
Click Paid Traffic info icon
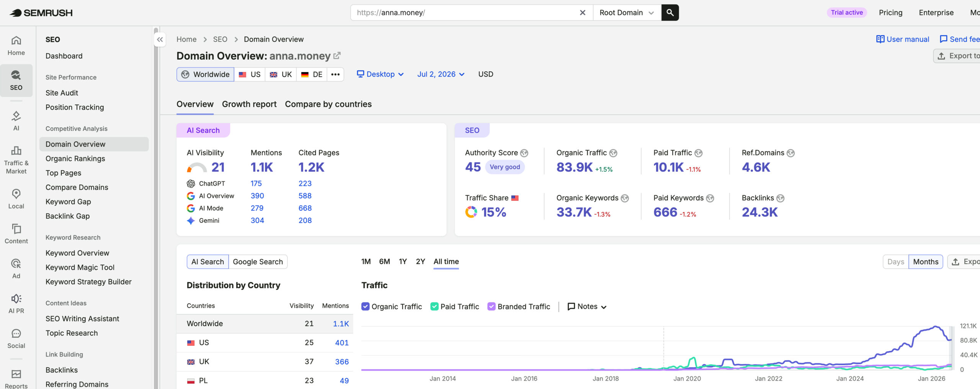[699, 153]
